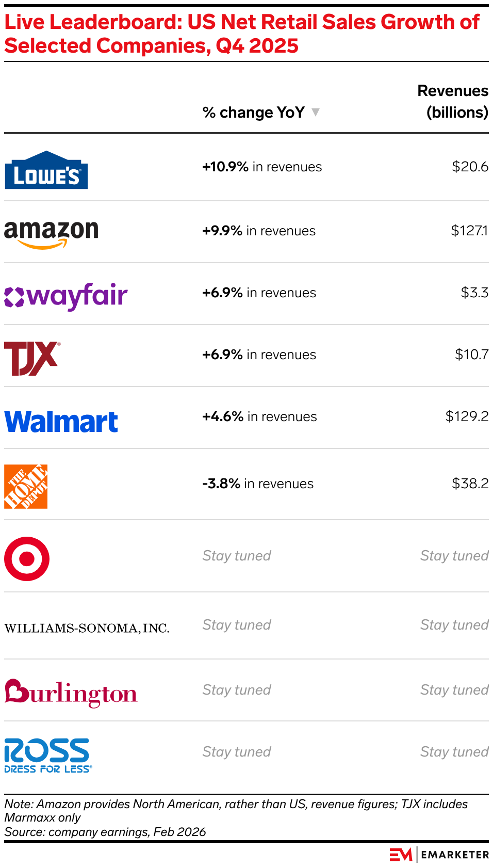Click the Lowe's logo
493x868 pixels.
pos(46,170)
